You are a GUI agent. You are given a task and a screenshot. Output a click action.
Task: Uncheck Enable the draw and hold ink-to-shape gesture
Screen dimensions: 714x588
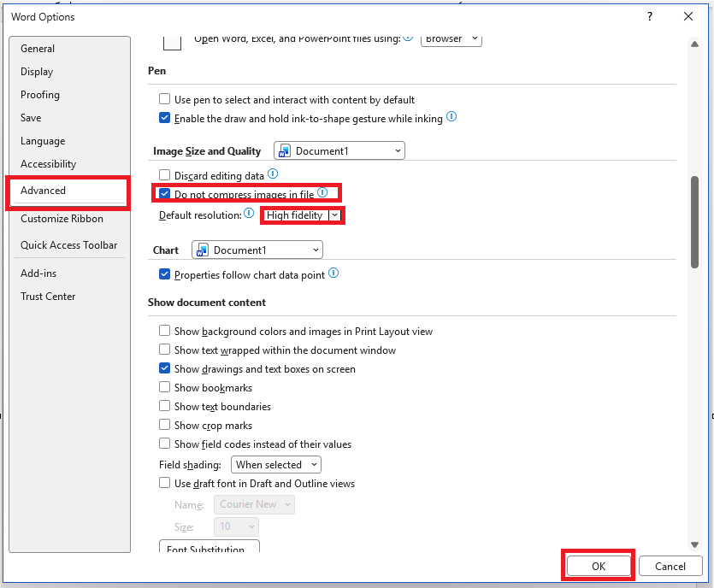pyautogui.click(x=164, y=118)
